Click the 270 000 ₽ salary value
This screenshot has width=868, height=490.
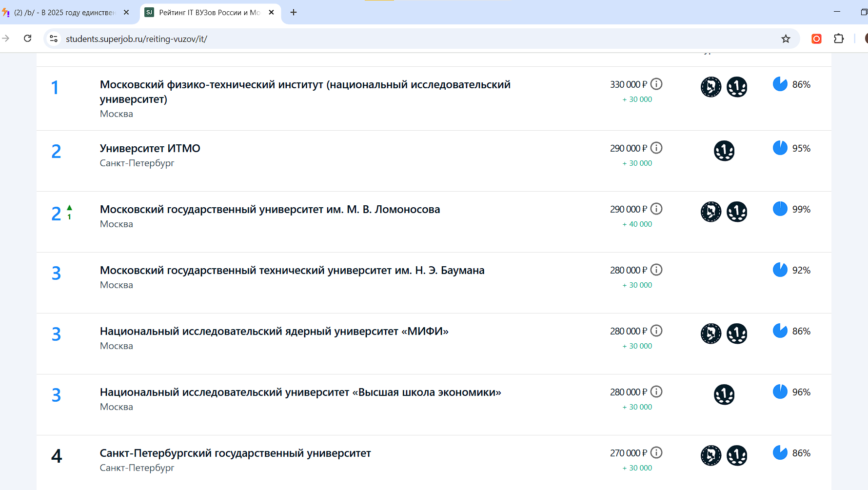click(x=629, y=453)
